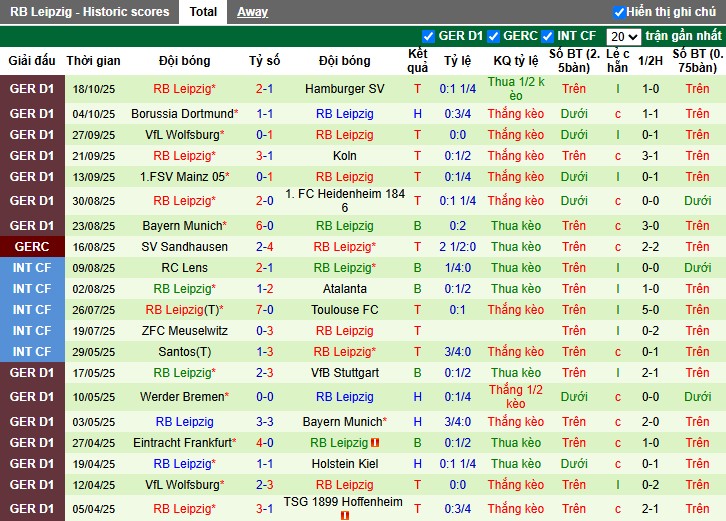Screen dimensions: 726x521
Task: Click 1.FSV Mainz 05 team name
Action: (x=184, y=176)
